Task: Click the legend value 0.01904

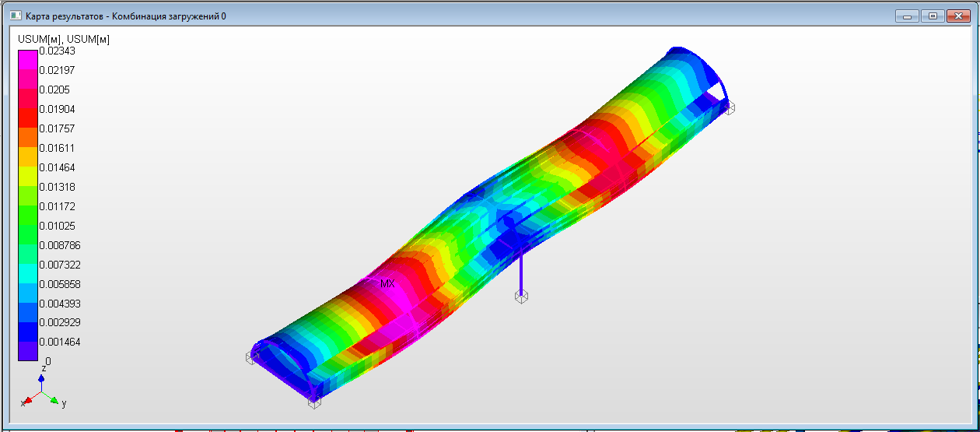Action: click(57, 109)
